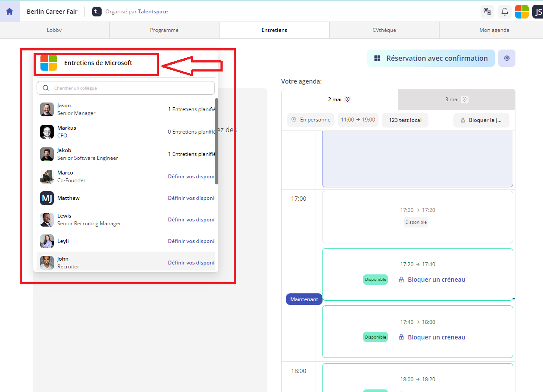543x392 pixels.
Task: Click the Talentspace organizer logo
Action: [x=97, y=12]
